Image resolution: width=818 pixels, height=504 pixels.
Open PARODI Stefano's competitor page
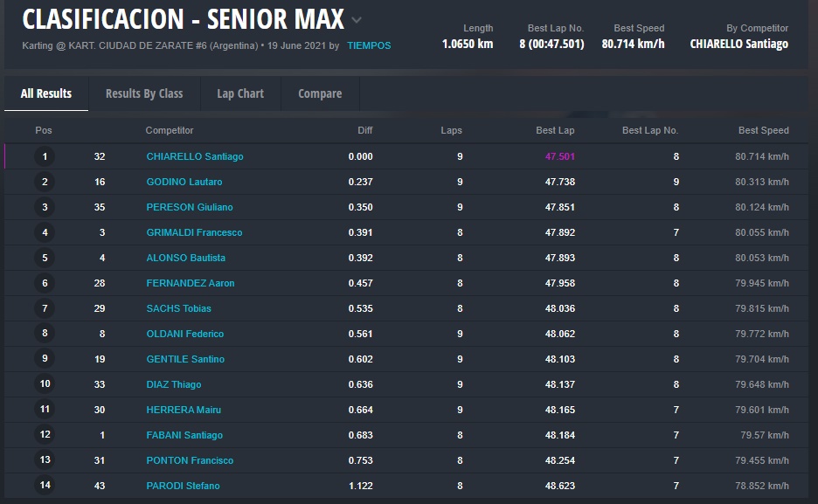pos(183,486)
